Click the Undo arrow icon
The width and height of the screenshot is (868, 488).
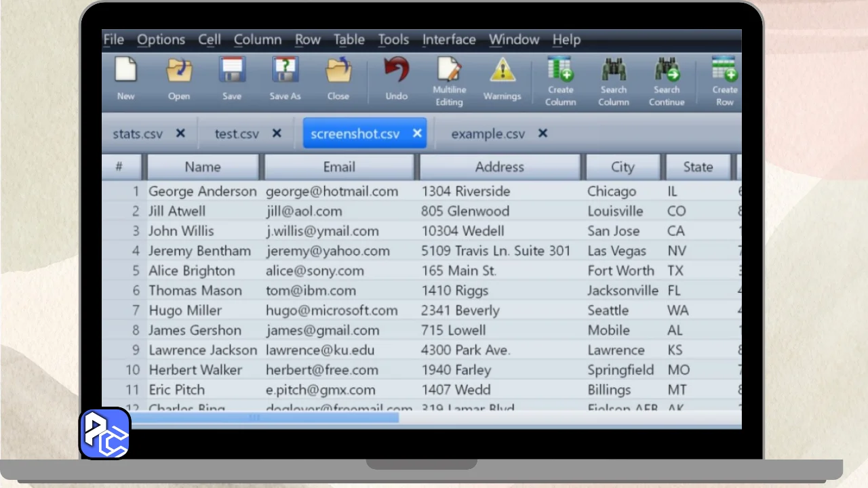pos(397,70)
